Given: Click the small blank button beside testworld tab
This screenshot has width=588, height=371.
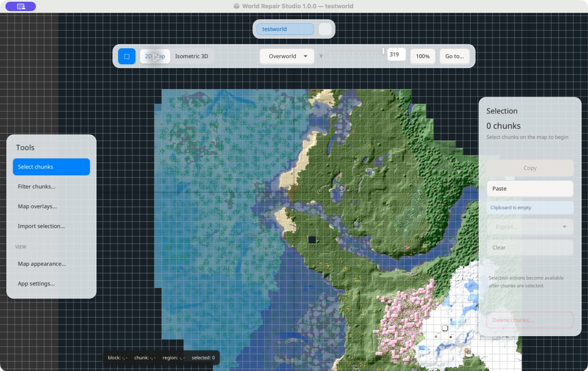Looking at the screenshot, I should click(x=325, y=29).
